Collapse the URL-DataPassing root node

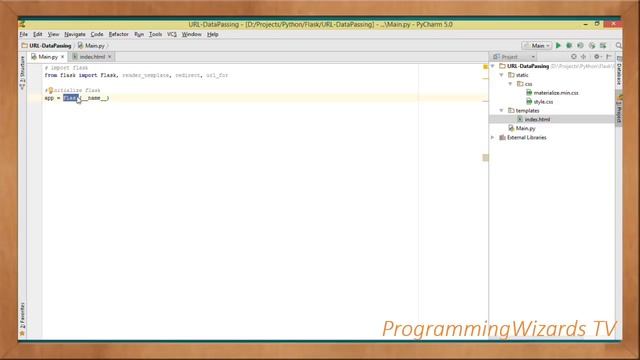click(x=493, y=66)
